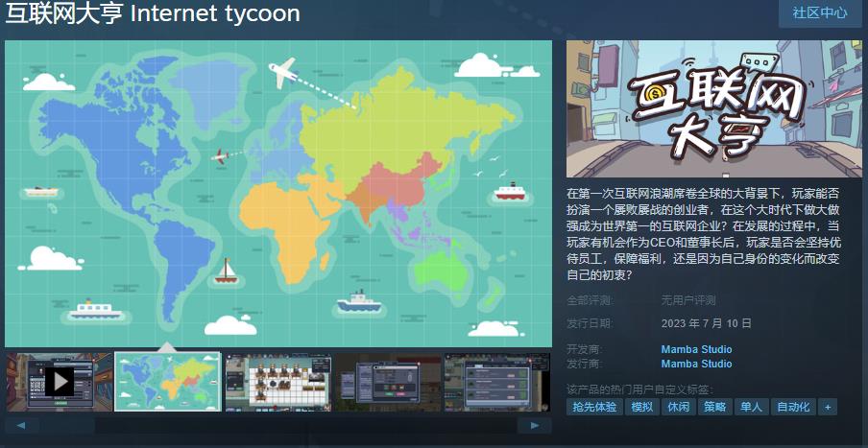Click the game header capsule image

(714, 108)
